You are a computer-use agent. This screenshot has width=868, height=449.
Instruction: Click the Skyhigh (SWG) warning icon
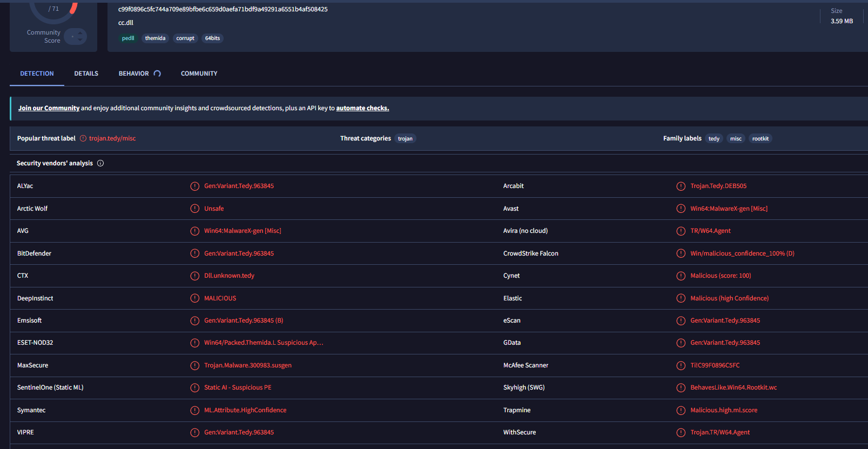point(681,387)
